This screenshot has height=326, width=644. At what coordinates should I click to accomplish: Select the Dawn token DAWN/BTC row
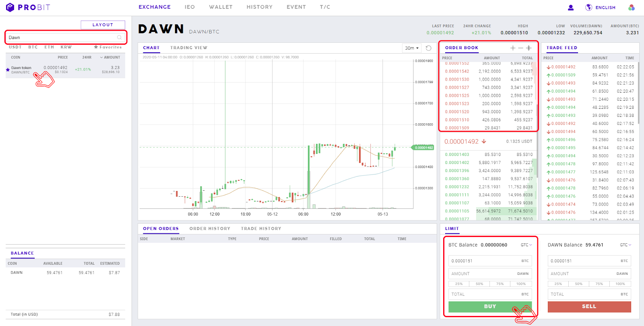(x=65, y=70)
